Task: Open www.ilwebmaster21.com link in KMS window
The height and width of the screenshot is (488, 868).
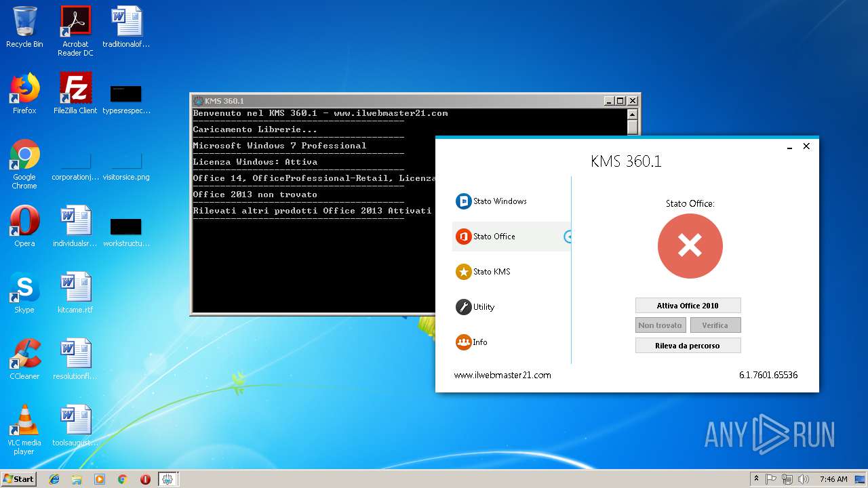Action: point(502,375)
